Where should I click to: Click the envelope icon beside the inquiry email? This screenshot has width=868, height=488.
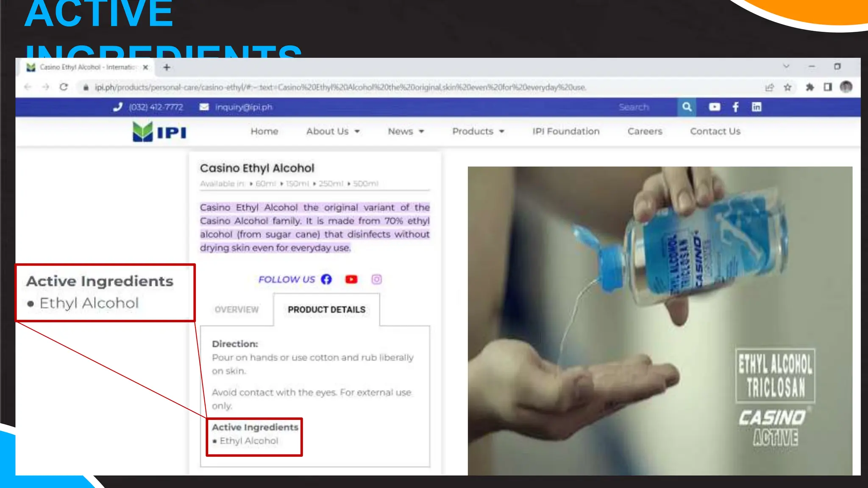click(x=204, y=107)
